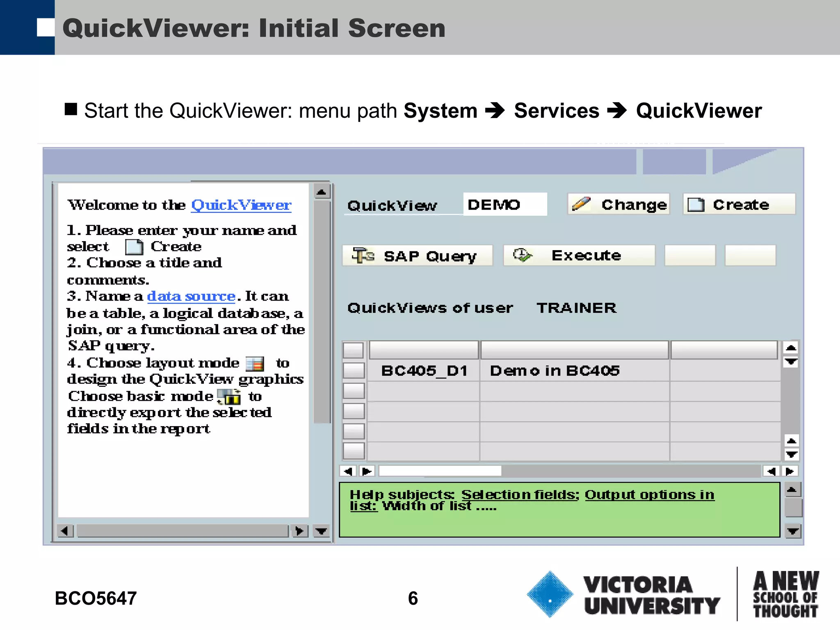Click the Execute button

pos(579,256)
